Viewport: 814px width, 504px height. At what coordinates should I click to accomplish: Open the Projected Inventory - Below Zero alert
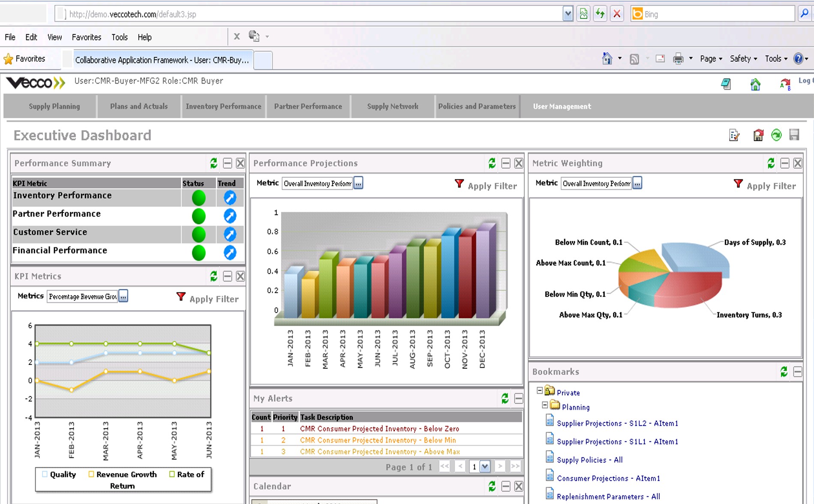pos(380,429)
